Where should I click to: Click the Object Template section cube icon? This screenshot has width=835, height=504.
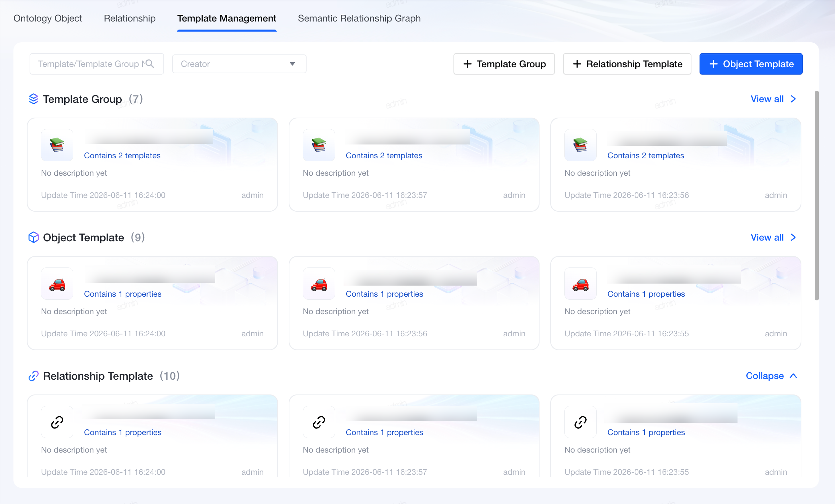[33, 238]
